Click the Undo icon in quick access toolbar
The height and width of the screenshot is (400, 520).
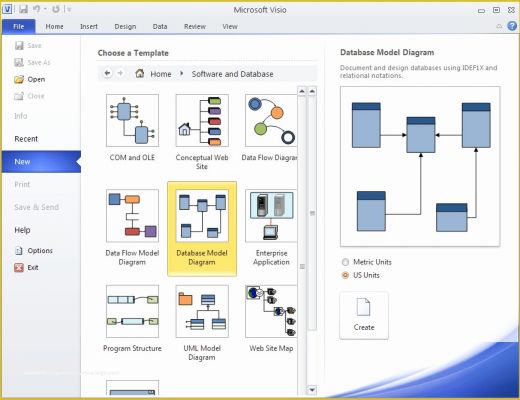click(x=37, y=9)
